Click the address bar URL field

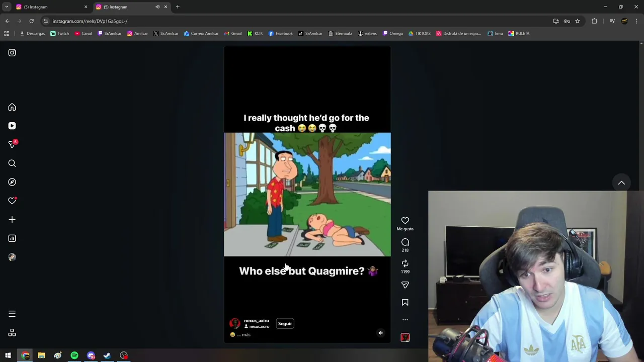[x=297, y=21]
